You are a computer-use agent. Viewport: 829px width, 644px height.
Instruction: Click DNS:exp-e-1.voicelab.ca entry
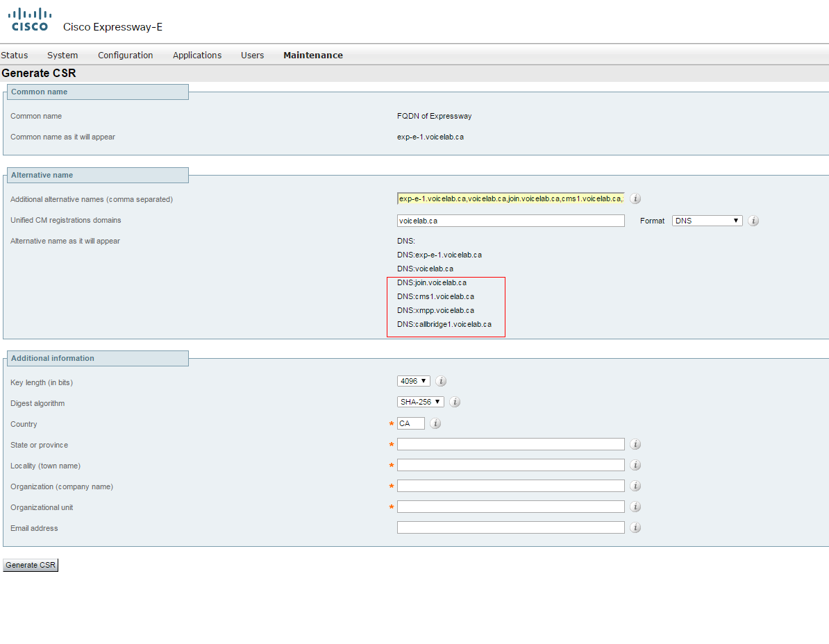click(x=439, y=255)
